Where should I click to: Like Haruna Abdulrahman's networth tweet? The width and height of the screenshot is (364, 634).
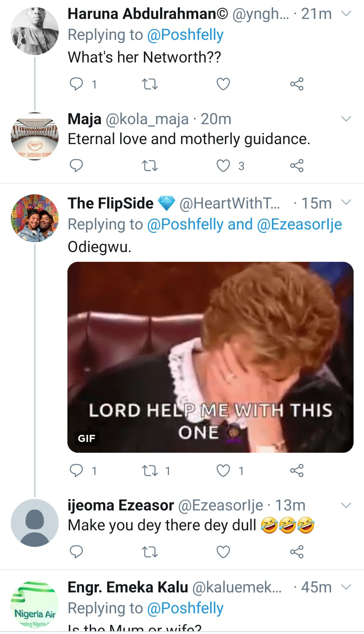(223, 84)
